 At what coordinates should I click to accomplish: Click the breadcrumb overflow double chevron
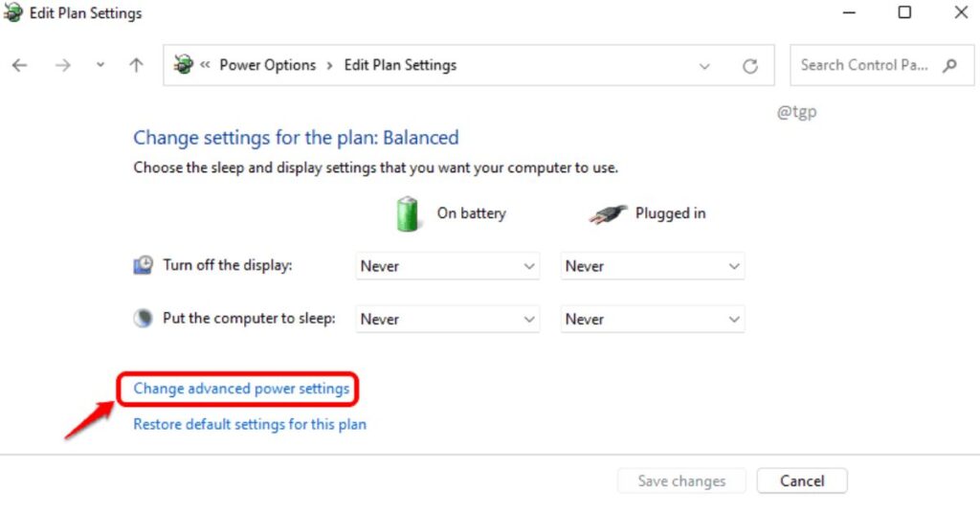point(205,64)
